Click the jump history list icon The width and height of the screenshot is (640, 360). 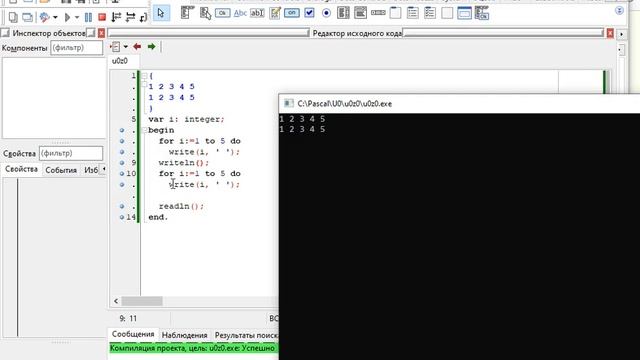pos(116,47)
